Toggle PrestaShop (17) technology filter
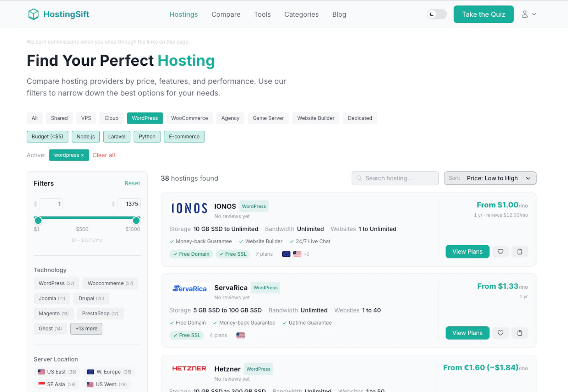Screen dimensions: 568x392 (100, 314)
